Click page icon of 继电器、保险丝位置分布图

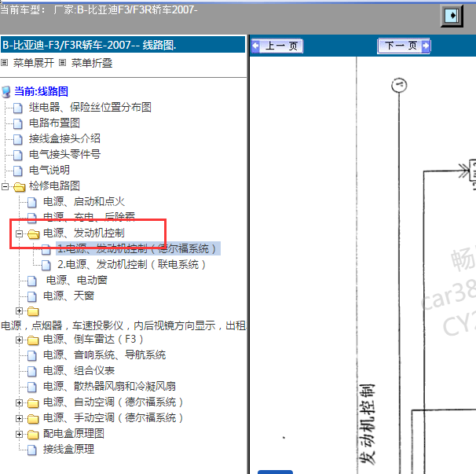[x=17, y=108]
